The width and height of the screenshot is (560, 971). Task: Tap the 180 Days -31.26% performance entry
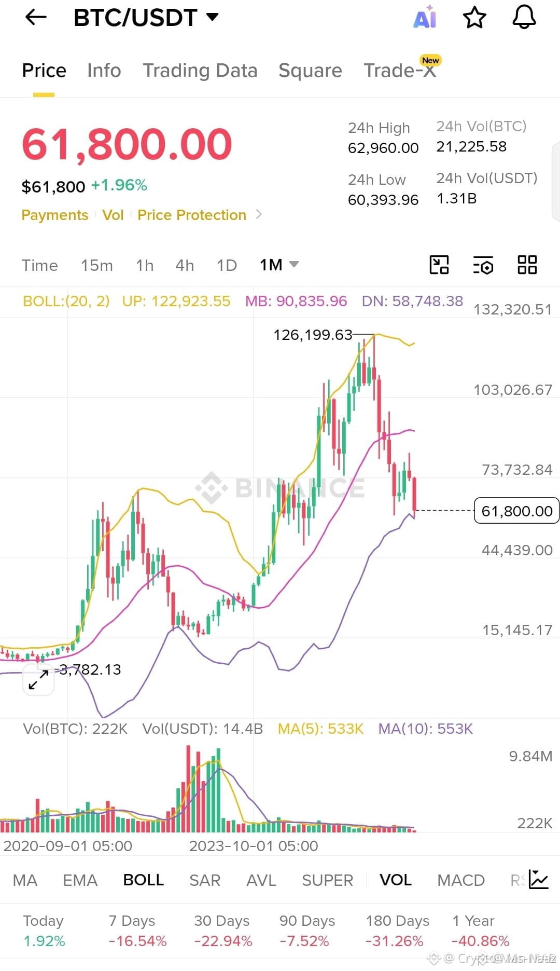tap(398, 931)
